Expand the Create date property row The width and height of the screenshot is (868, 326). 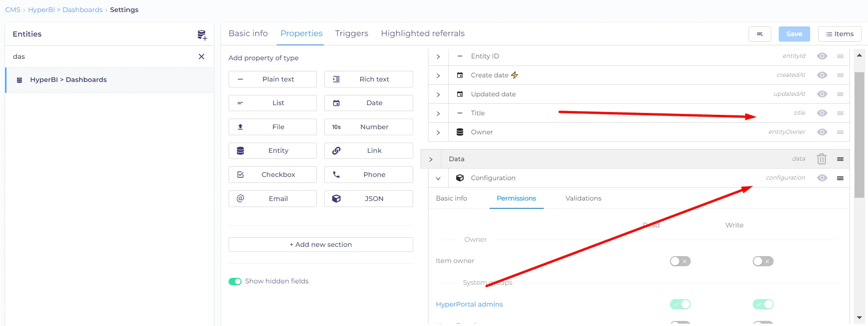pos(438,75)
